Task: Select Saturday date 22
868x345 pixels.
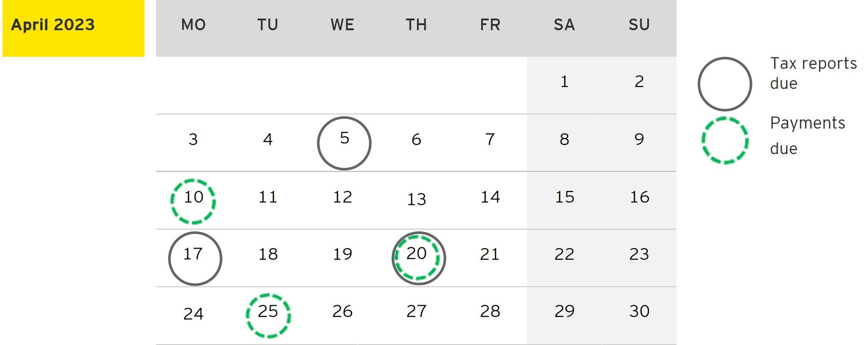Action: coord(564,254)
